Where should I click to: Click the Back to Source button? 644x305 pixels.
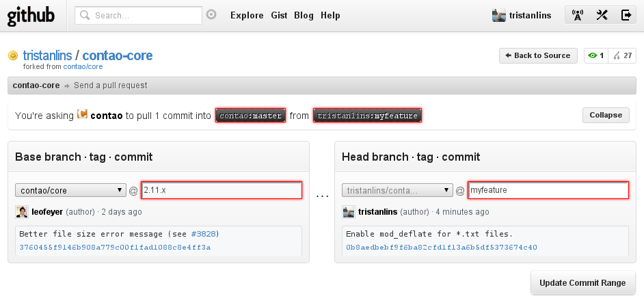(538, 55)
